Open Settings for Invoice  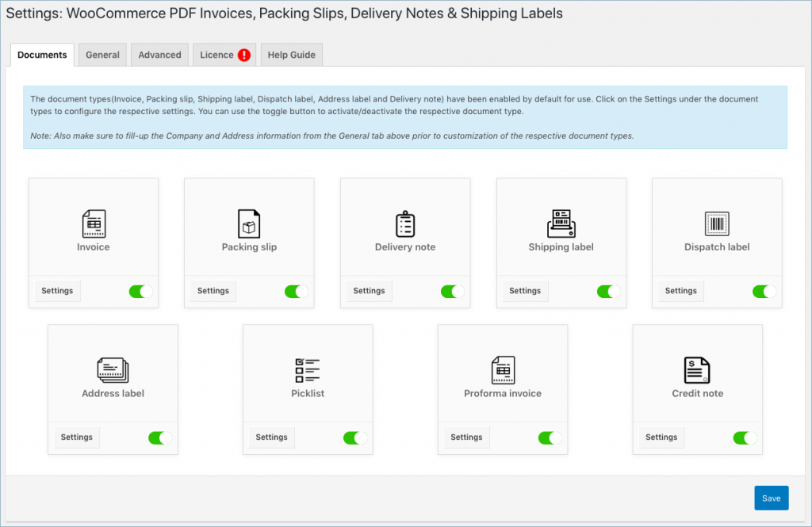(57, 291)
